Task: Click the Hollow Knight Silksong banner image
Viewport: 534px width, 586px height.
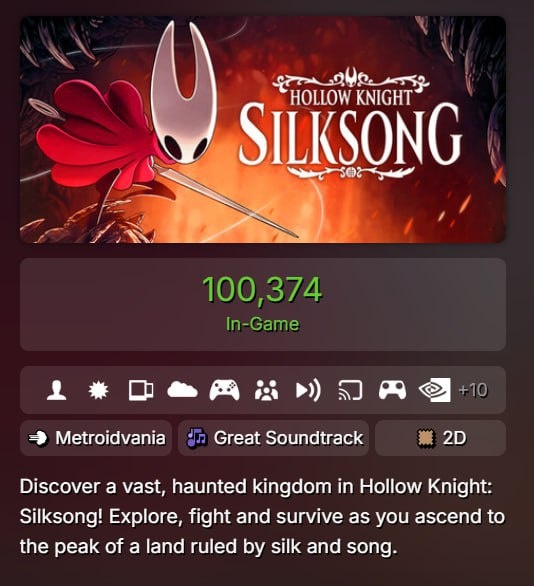Action: point(263,129)
